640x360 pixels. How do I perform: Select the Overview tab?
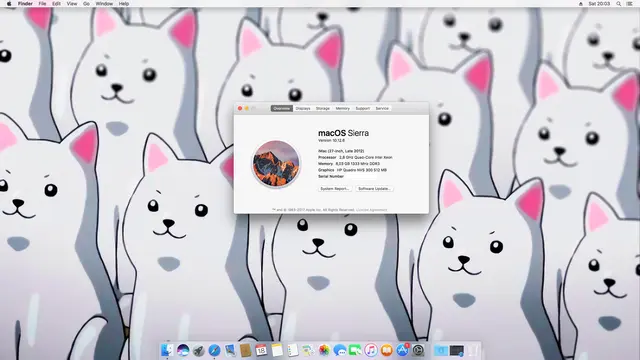click(x=282, y=109)
